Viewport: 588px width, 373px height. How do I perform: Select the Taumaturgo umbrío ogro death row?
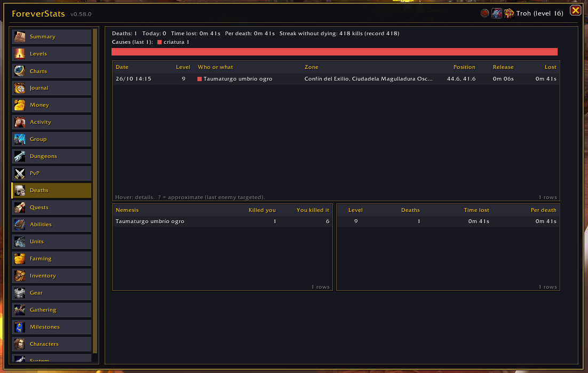pos(336,79)
